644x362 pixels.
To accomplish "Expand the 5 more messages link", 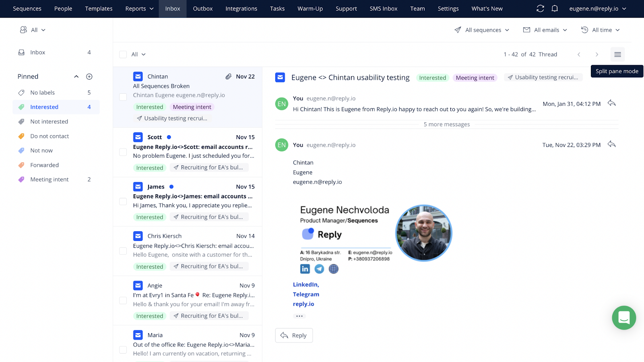I will coord(447,124).
